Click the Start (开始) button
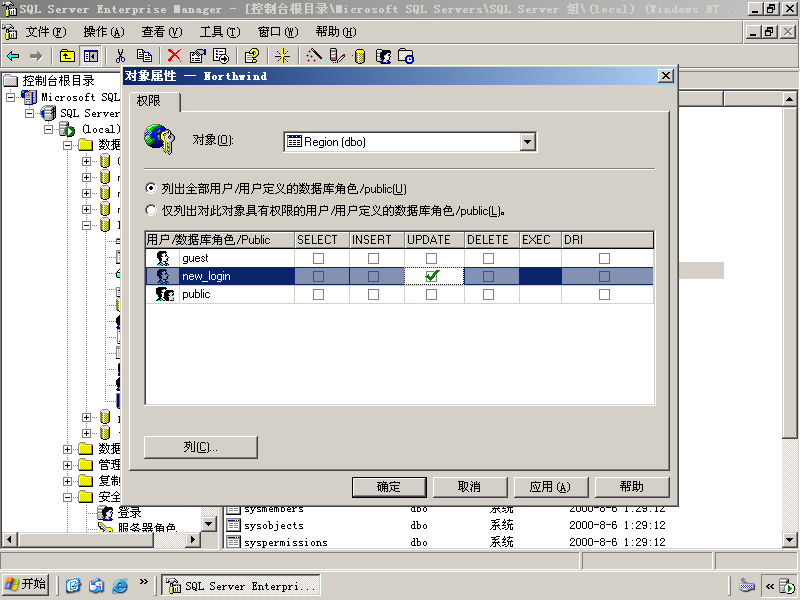The height and width of the screenshot is (600, 800). (26, 584)
